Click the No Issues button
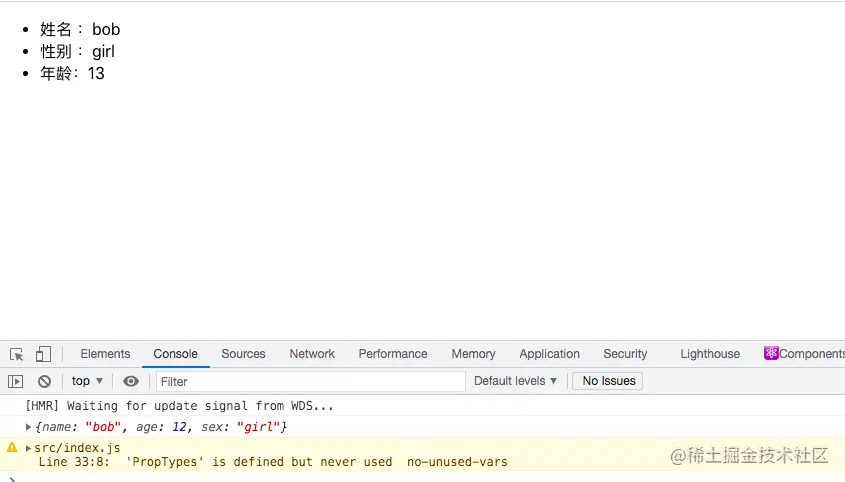The width and height of the screenshot is (845, 482). pos(607,381)
